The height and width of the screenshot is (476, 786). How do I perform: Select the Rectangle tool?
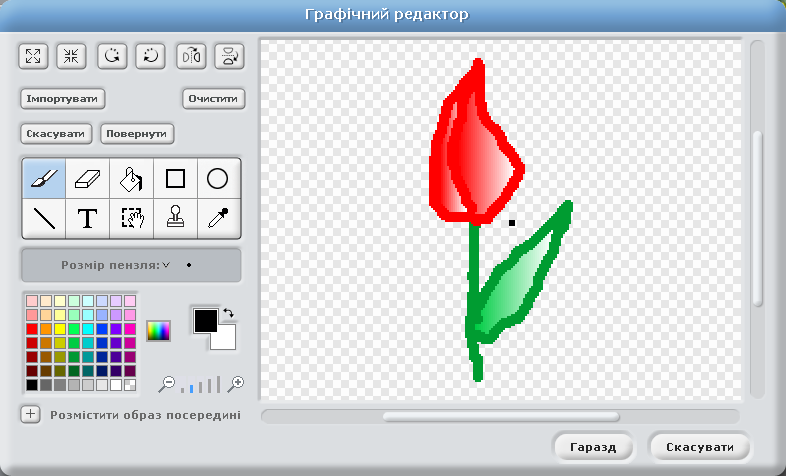click(175, 178)
